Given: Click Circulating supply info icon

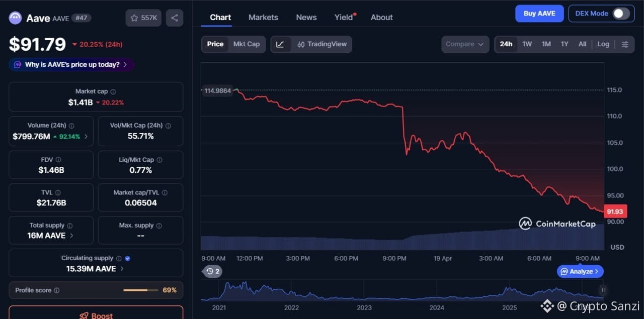Looking at the screenshot, I should (119, 258).
